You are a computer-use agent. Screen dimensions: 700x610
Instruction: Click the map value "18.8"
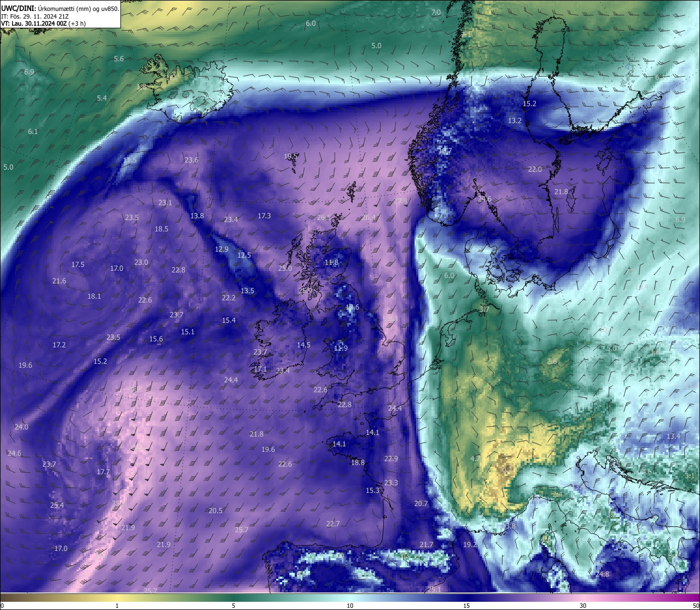click(x=358, y=462)
